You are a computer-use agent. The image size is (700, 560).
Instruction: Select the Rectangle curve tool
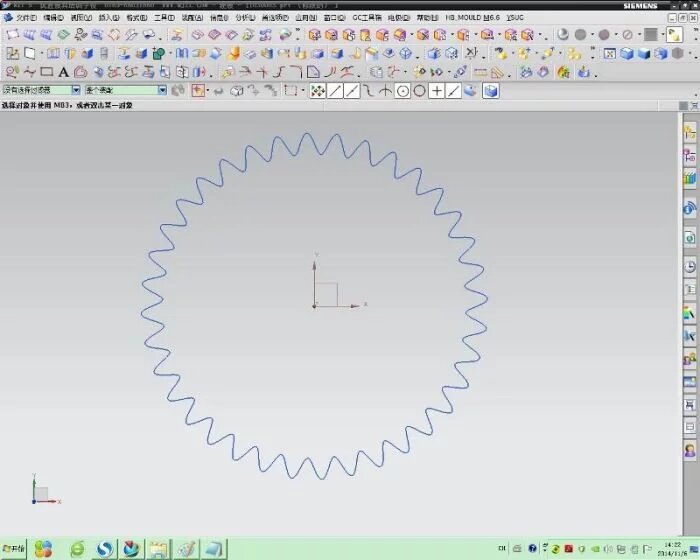[46, 72]
